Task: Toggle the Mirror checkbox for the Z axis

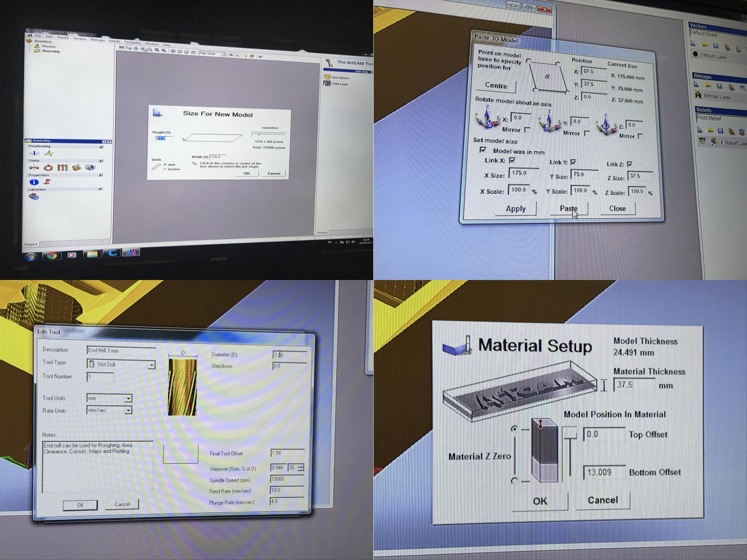Action: pyautogui.click(x=641, y=136)
